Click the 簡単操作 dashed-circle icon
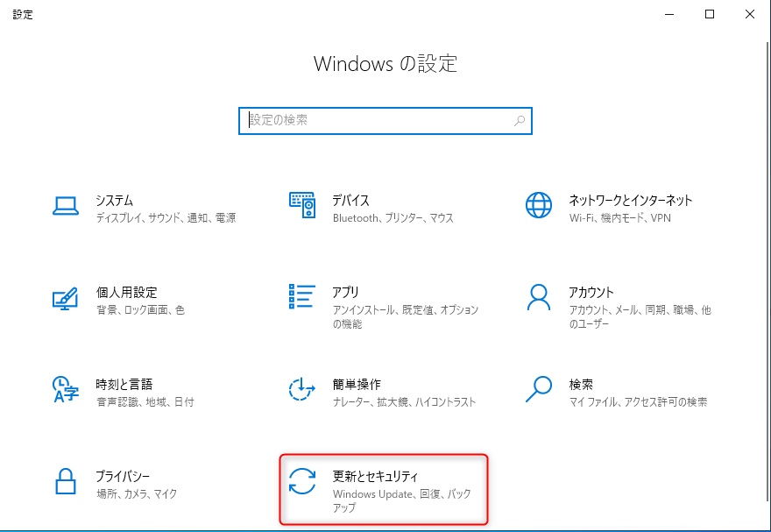Screen dimensions: 771x532 (302, 389)
